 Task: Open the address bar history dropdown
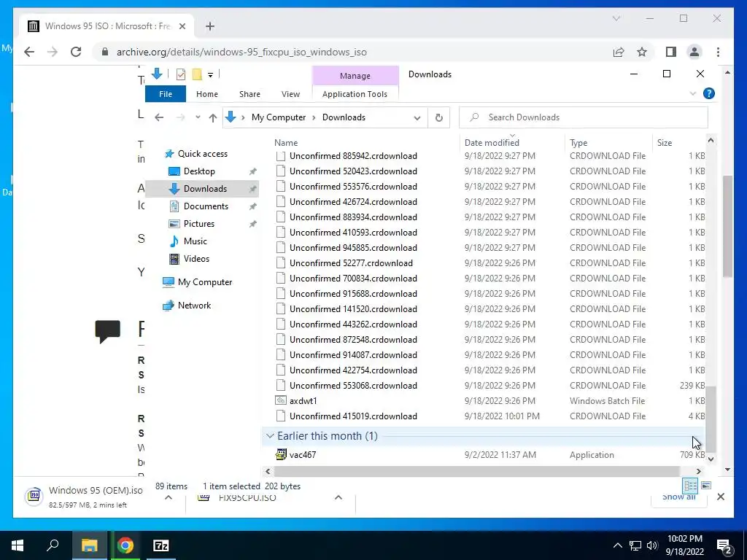click(417, 117)
